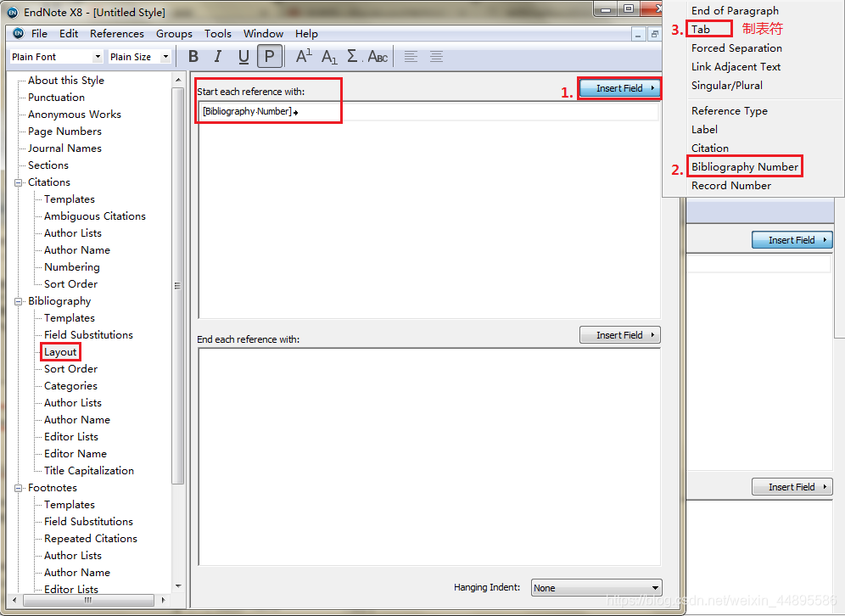845x616 pixels.
Task: Choose Record Number menu entry
Action: tap(731, 185)
